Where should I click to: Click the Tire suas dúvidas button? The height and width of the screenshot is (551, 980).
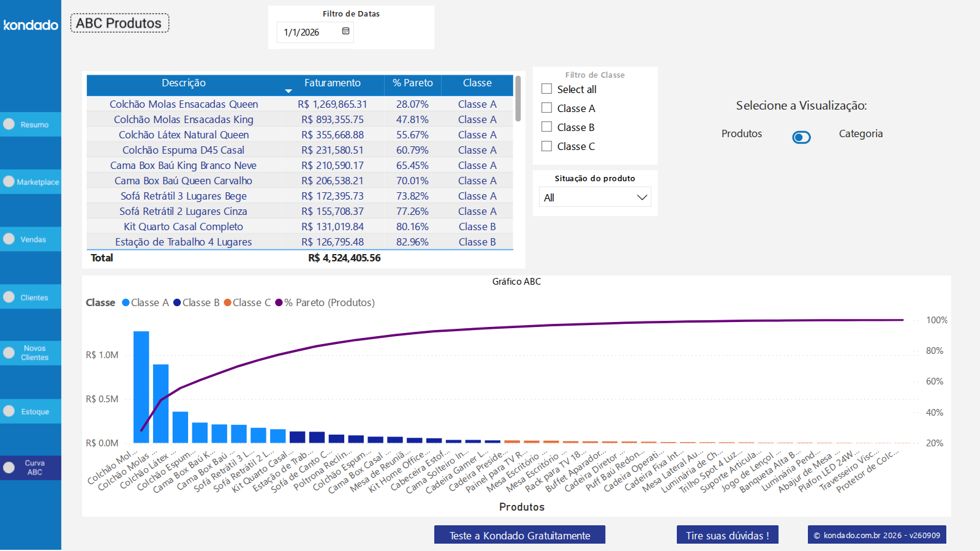(728, 535)
